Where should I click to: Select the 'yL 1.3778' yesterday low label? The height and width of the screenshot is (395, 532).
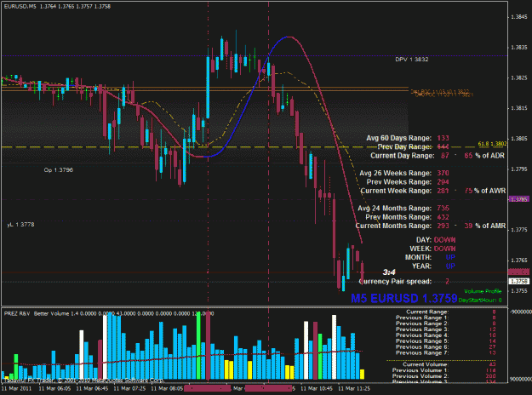20,224
